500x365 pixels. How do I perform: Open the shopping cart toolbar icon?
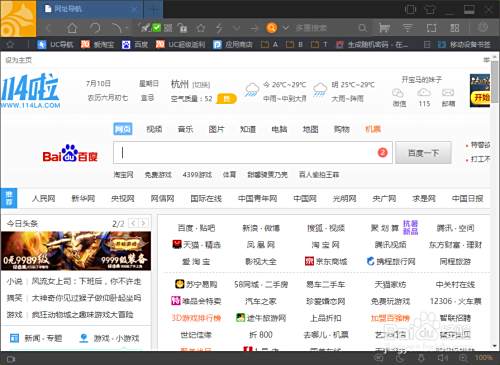click(x=384, y=28)
